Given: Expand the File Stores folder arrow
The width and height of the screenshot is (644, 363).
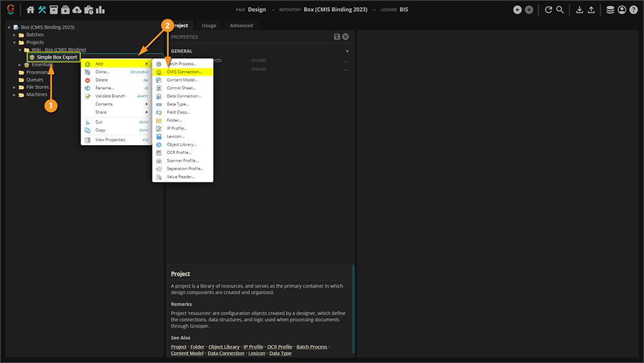Looking at the screenshot, I should 14,87.
